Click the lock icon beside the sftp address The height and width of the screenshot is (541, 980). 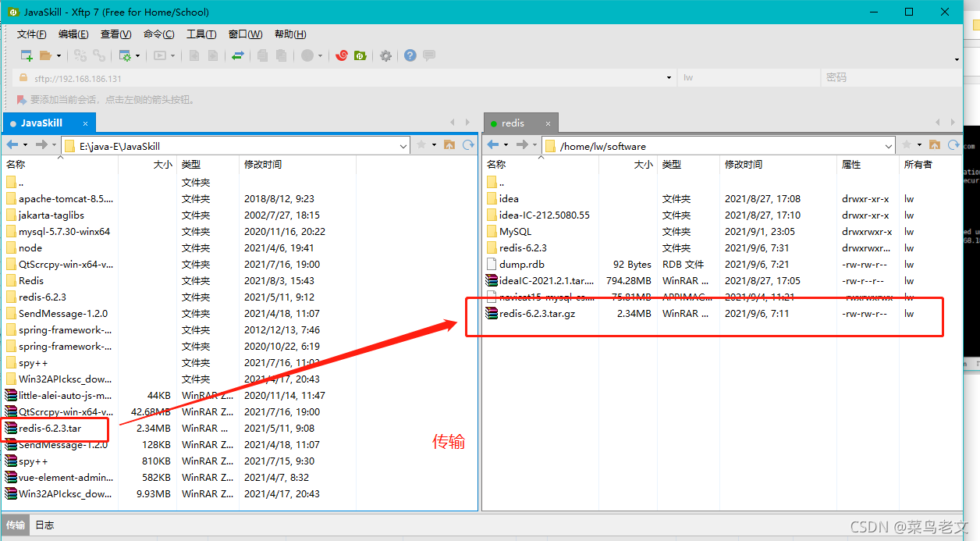23,78
